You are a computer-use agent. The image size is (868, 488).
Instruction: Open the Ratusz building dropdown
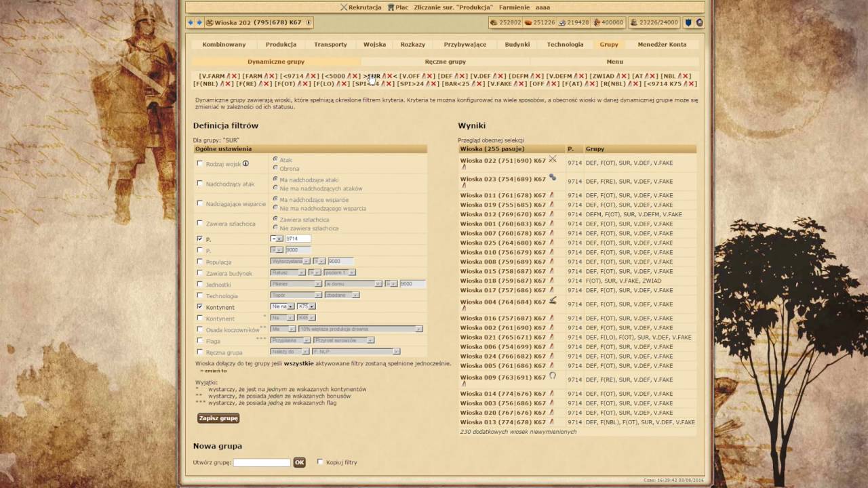(288, 272)
